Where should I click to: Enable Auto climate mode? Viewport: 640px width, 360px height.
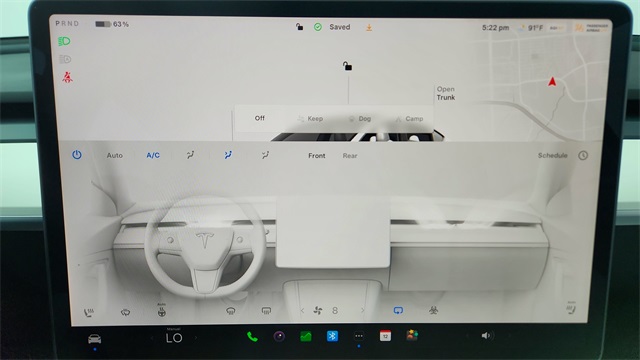tap(115, 156)
